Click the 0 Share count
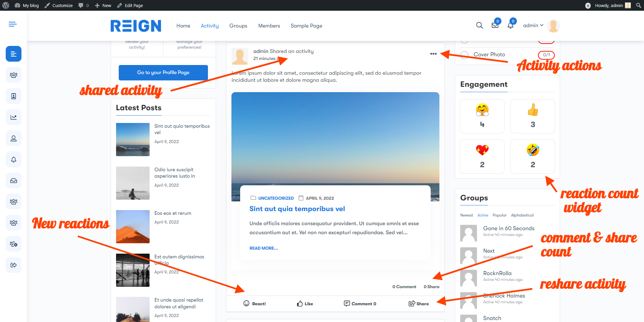 click(431, 287)
